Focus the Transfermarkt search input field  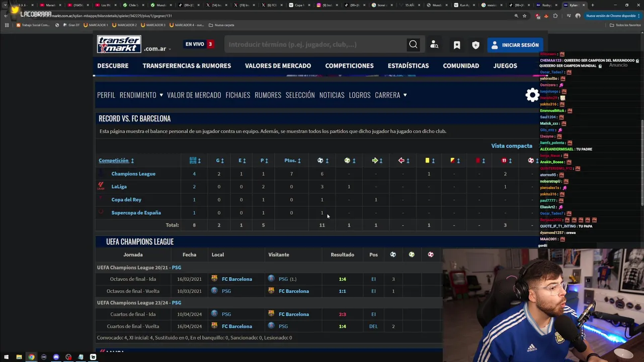pyautogui.click(x=315, y=45)
